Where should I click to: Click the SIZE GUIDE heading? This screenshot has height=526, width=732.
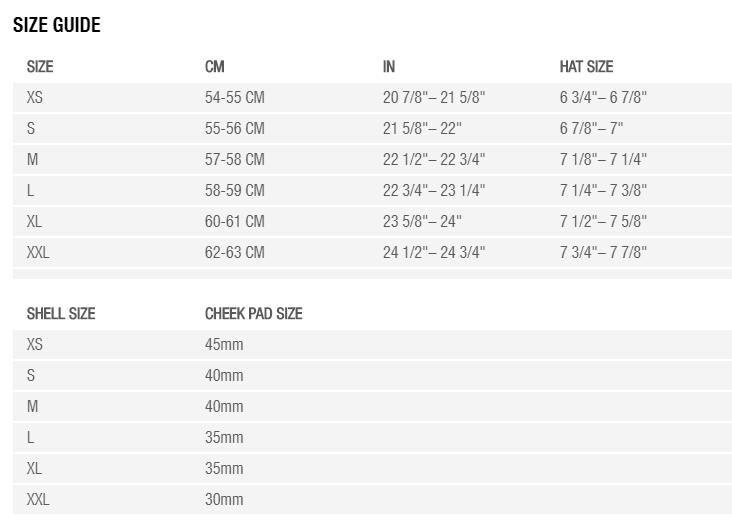pyautogui.click(x=57, y=26)
